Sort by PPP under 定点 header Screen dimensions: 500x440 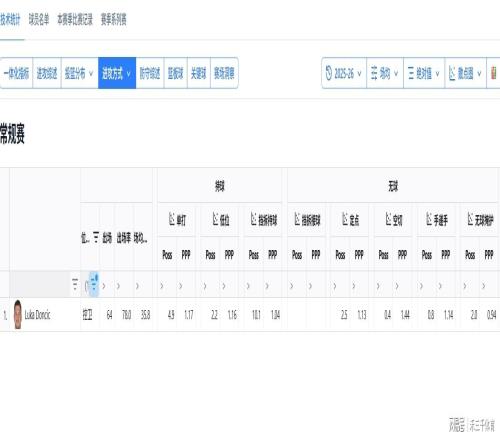click(x=359, y=255)
